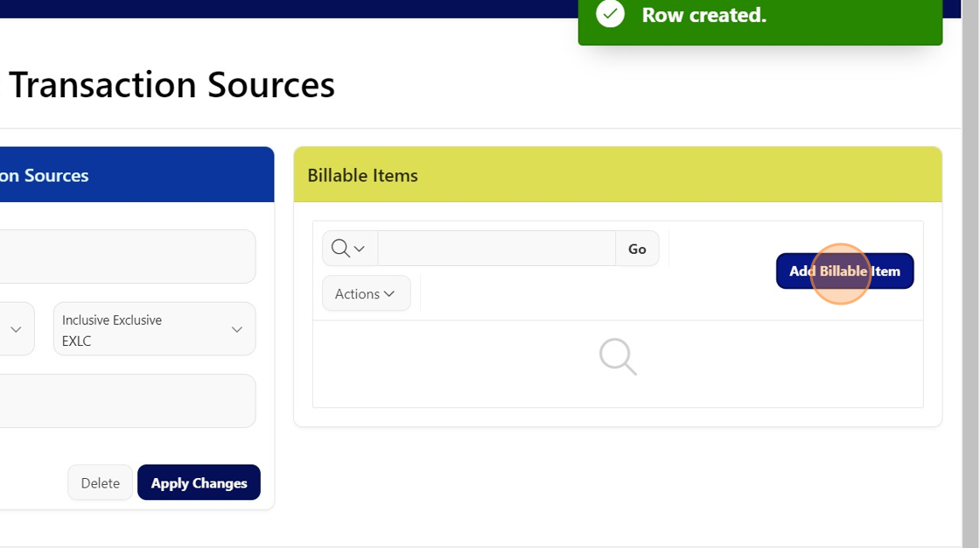Expand the Inclusive Exclusive dropdown
The width and height of the screenshot is (980, 548).
pos(154,329)
